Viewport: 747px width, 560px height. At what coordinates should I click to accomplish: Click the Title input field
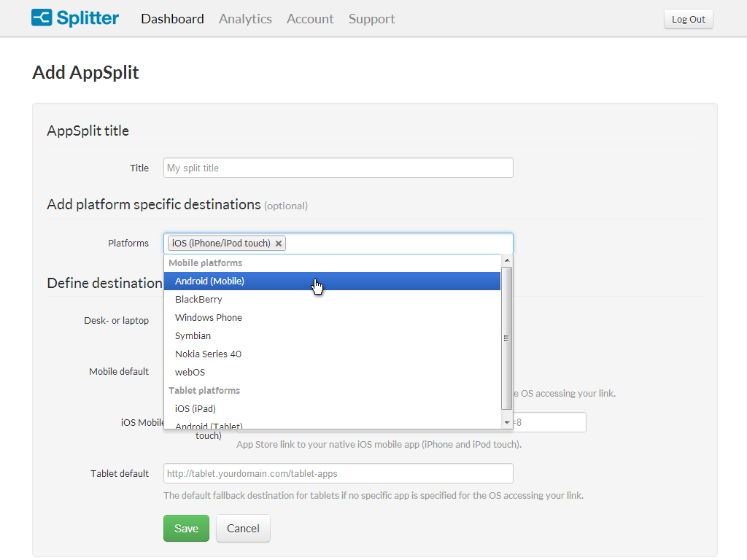click(338, 168)
